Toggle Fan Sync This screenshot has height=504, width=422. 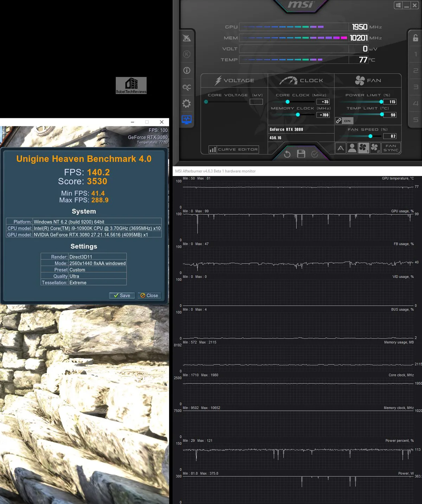[391, 148]
